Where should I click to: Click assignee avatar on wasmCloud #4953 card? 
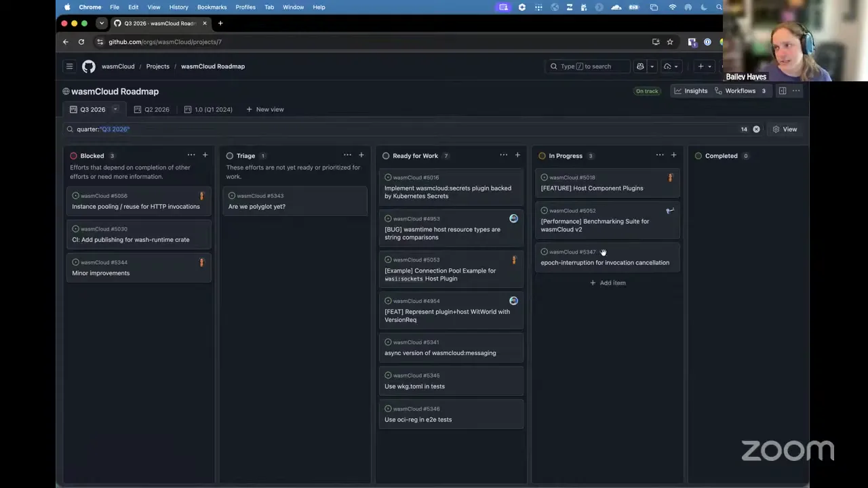click(513, 218)
